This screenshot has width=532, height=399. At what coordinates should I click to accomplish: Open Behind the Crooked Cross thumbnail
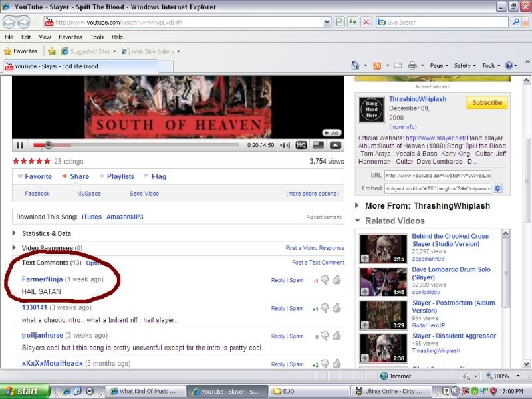(x=384, y=249)
